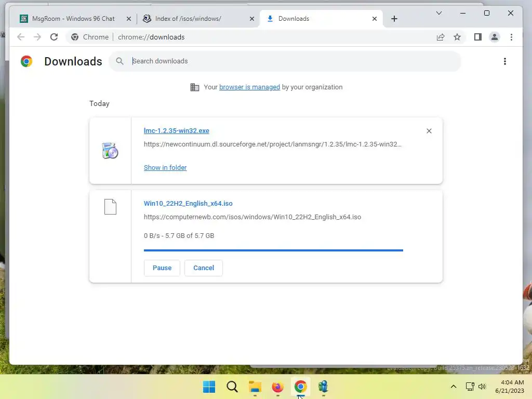This screenshot has width=532, height=399.
Task: Close the Downloads tab
Action: coord(374,19)
